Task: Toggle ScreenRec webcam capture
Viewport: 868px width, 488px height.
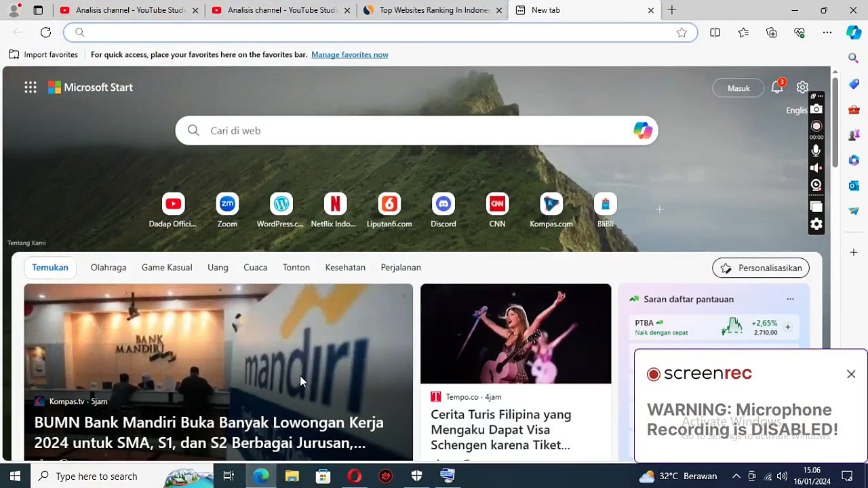Action: click(816, 184)
